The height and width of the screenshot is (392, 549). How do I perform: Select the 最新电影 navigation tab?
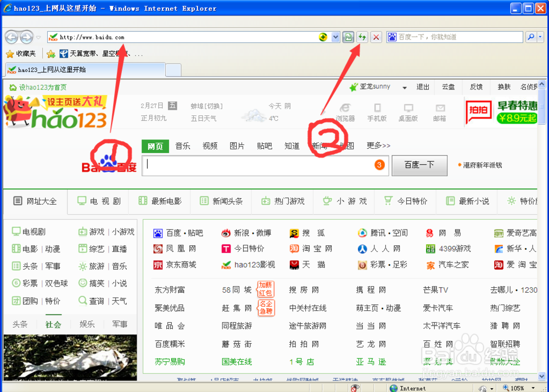[x=160, y=201]
